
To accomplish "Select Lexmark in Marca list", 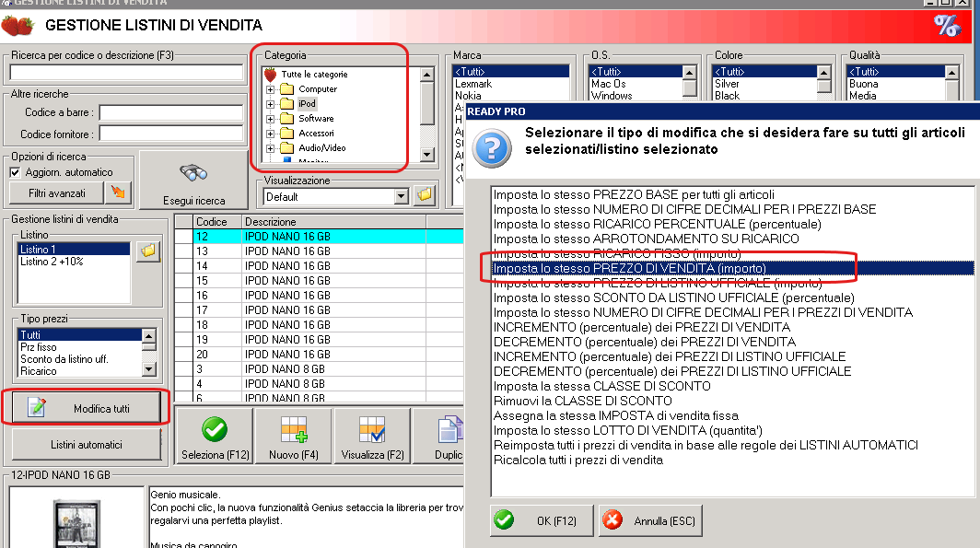I will 510,84.
